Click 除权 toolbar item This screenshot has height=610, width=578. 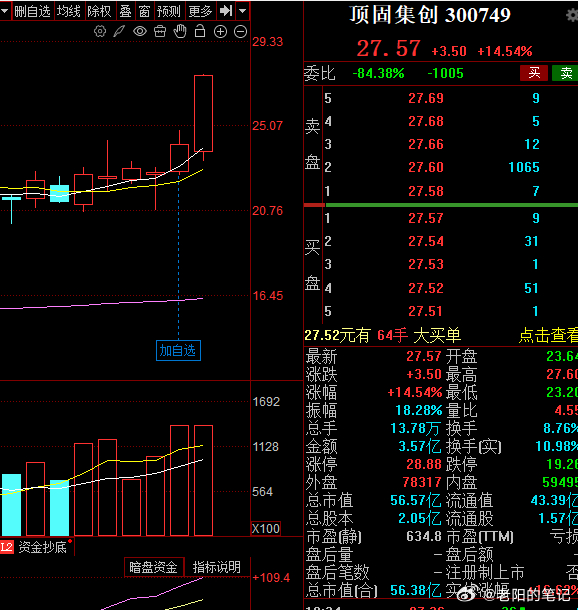pyautogui.click(x=100, y=11)
